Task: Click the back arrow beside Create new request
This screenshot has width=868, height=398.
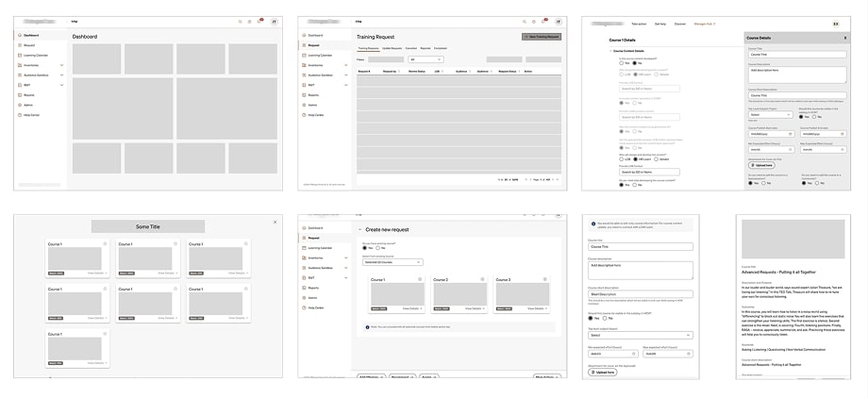Action: coord(359,230)
